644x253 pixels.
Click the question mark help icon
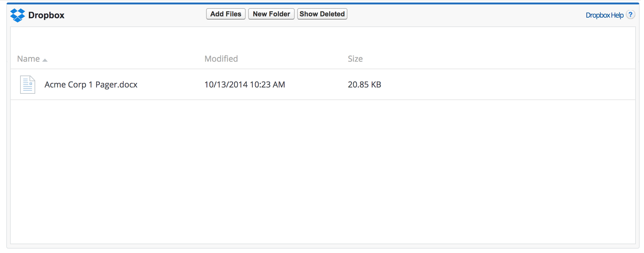630,15
